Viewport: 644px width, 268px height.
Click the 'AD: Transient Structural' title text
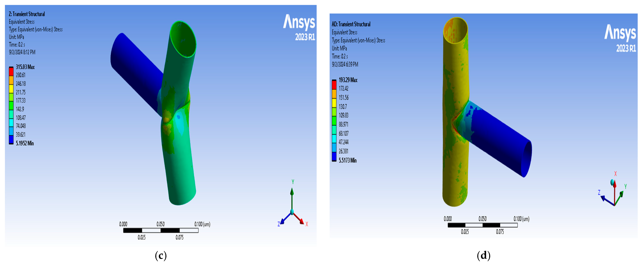coord(351,24)
